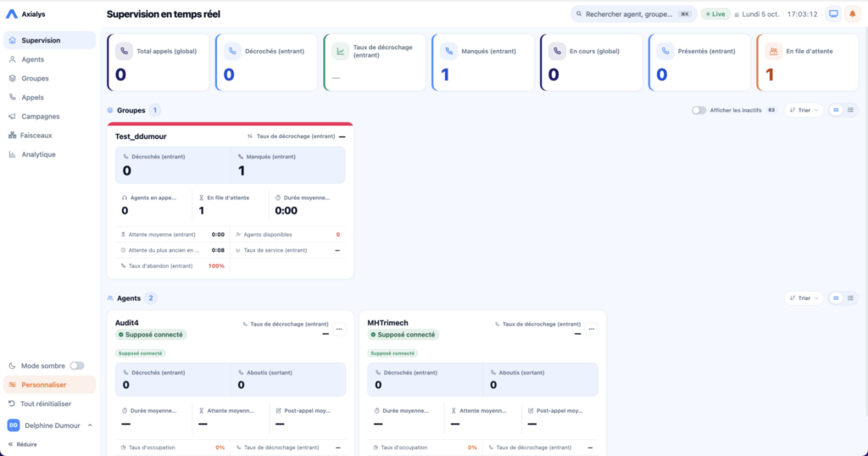The width and height of the screenshot is (868, 456).
Task: Click Agents disponibles value 0
Action: pos(337,235)
